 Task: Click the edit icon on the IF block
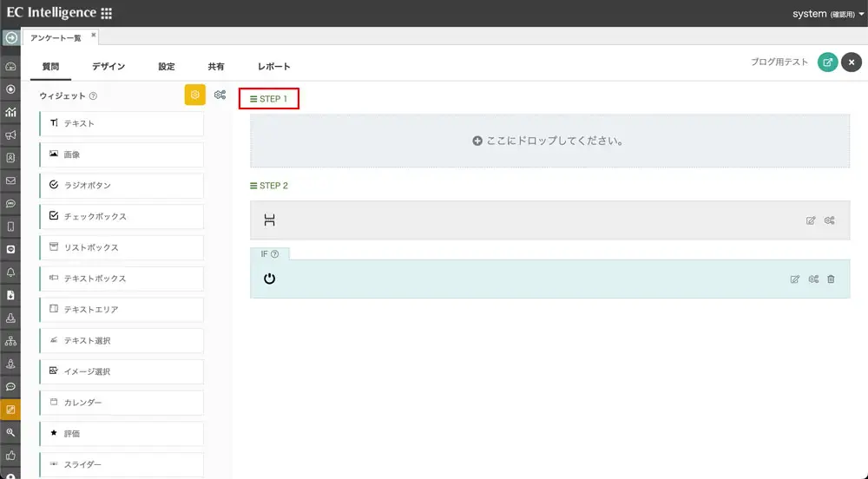[795, 279]
